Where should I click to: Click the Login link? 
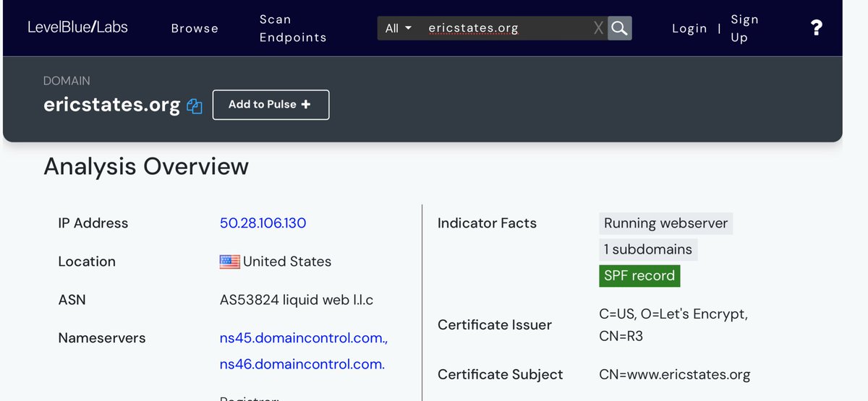(x=689, y=28)
